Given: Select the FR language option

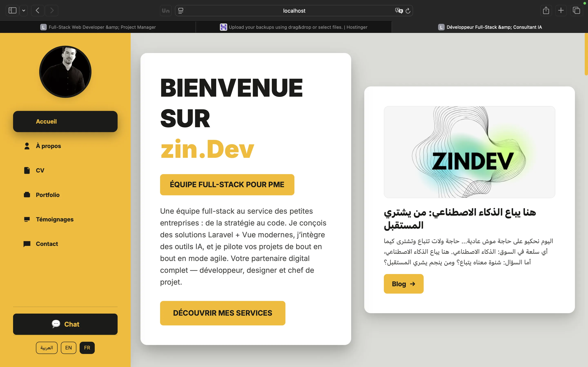Looking at the screenshot, I should tap(87, 348).
